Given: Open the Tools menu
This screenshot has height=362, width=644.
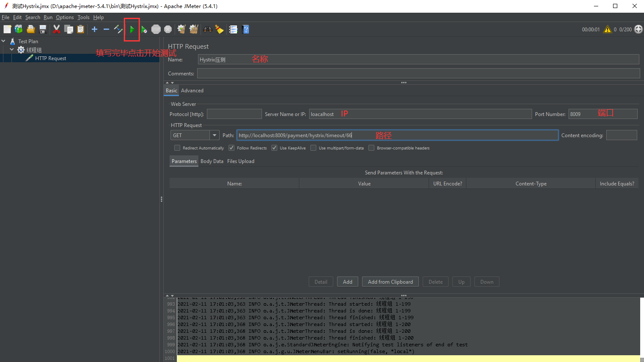Looking at the screenshot, I should point(84,17).
